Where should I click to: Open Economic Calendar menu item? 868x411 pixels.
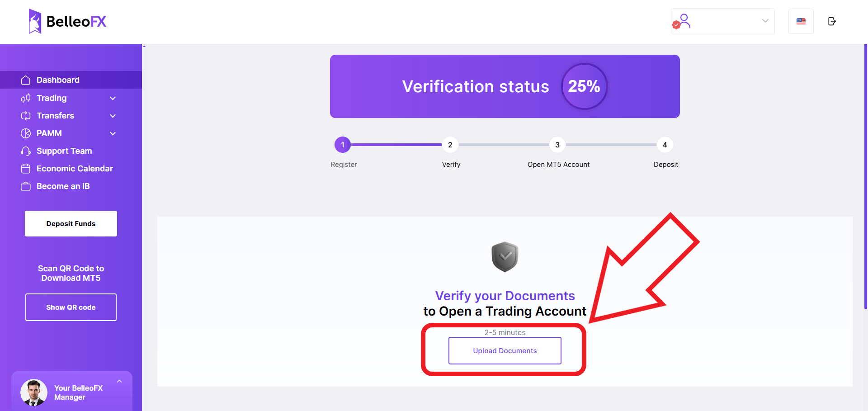click(75, 169)
